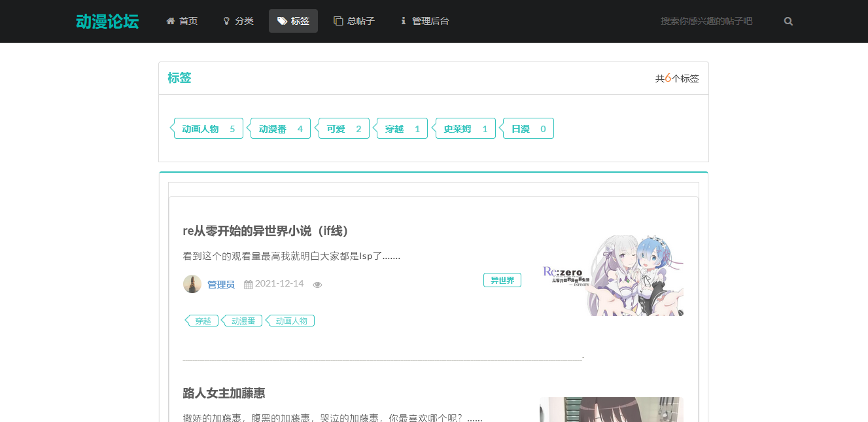Click the Re:zero post thumbnail
Viewport: 868px width, 422px height.
pyautogui.click(x=613, y=275)
